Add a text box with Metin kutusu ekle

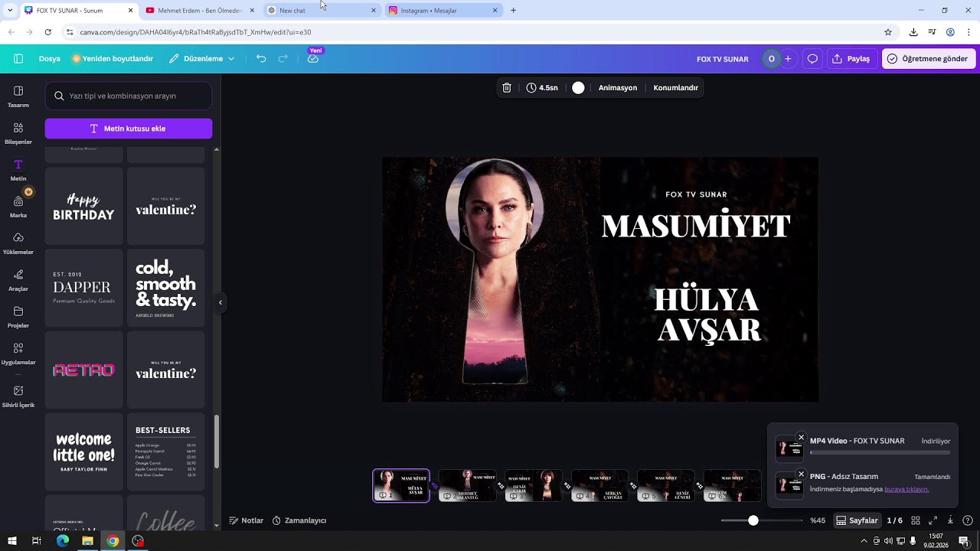pyautogui.click(x=129, y=129)
